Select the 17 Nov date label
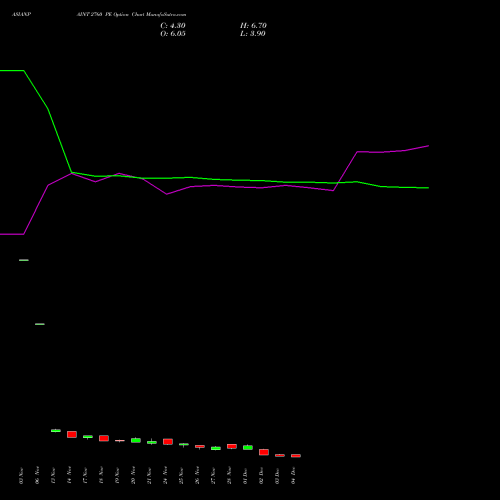Image resolution: width=500 pixels, height=500 pixels. tap(86, 475)
